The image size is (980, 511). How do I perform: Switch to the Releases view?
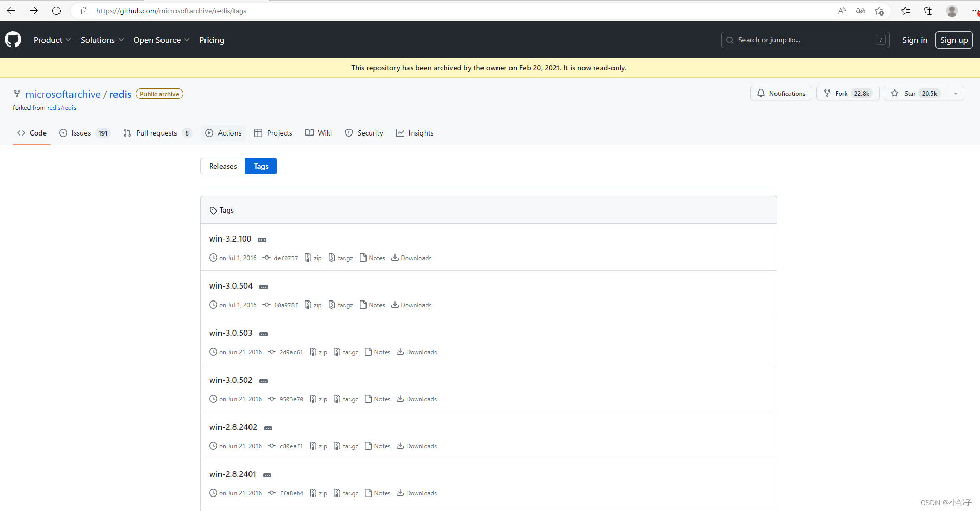click(x=223, y=166)
